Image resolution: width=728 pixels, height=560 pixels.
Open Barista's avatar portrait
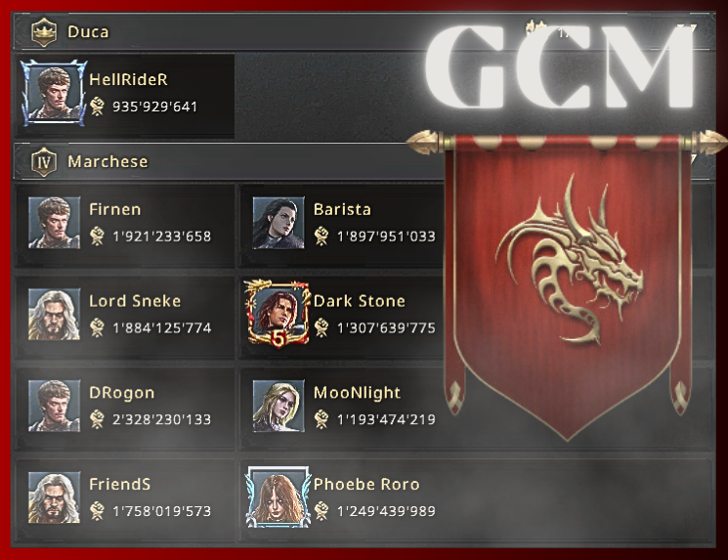coord(278,223)
